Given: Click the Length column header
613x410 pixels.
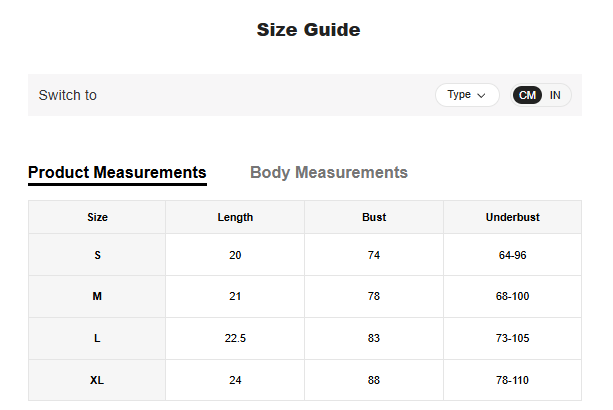Looking at the screenshot, I should (x=235, y=217).
